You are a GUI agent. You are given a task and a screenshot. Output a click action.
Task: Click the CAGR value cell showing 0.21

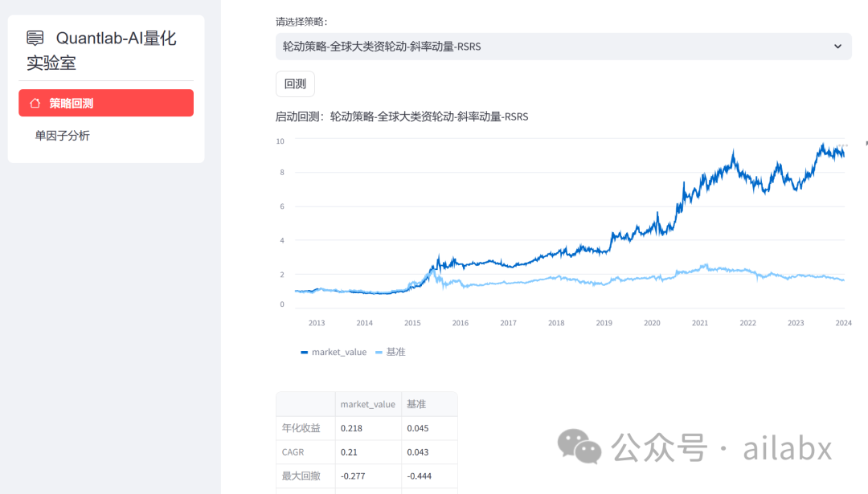[x=347, y=451]
